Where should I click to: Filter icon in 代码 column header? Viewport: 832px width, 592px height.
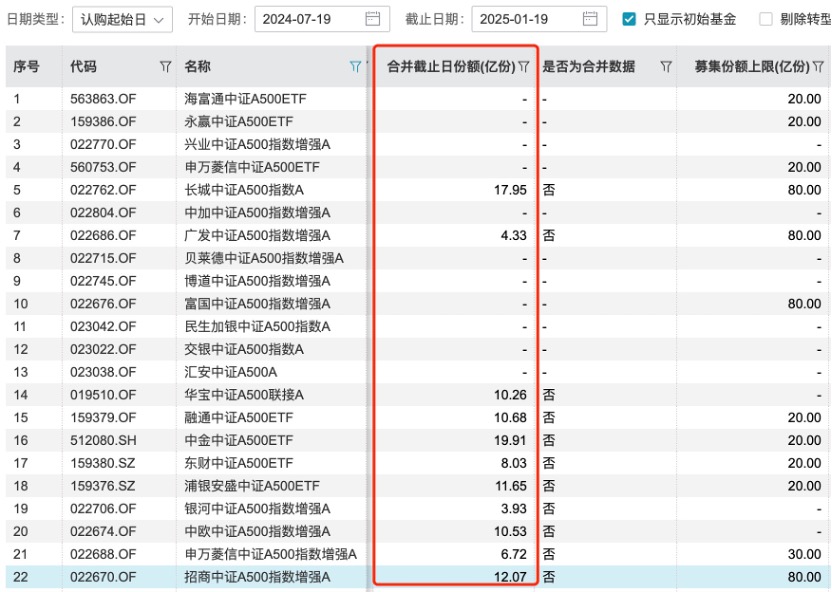click(x=165, y=66)
